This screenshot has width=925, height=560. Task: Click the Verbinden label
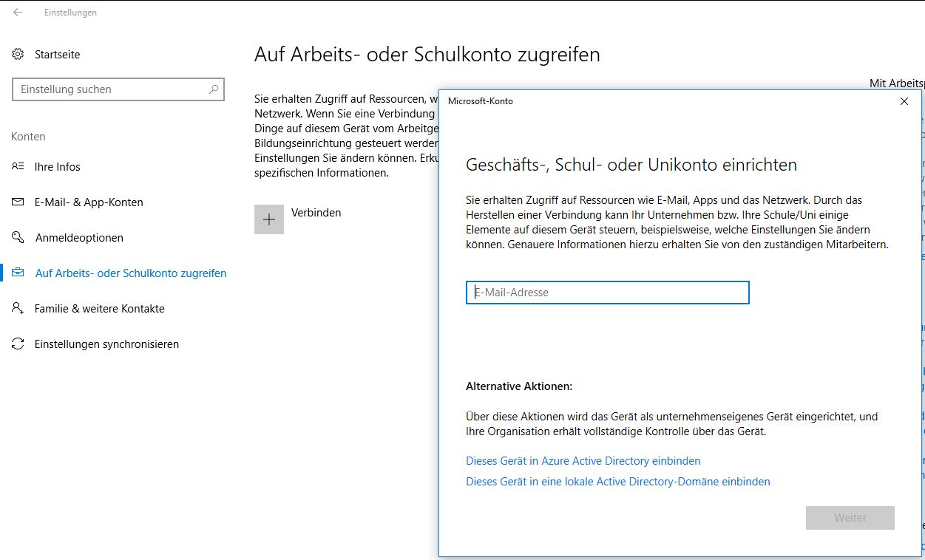(316, 212)
